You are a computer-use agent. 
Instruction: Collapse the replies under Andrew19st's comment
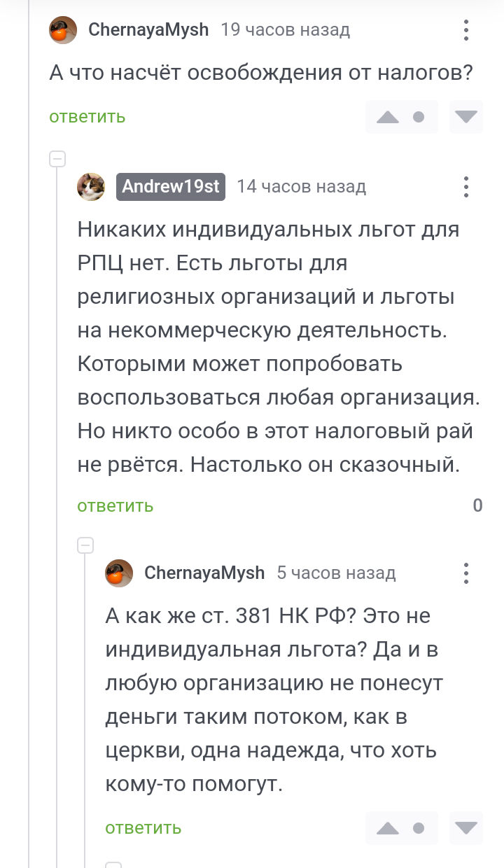pyautogui.click(x=85, y=545)
